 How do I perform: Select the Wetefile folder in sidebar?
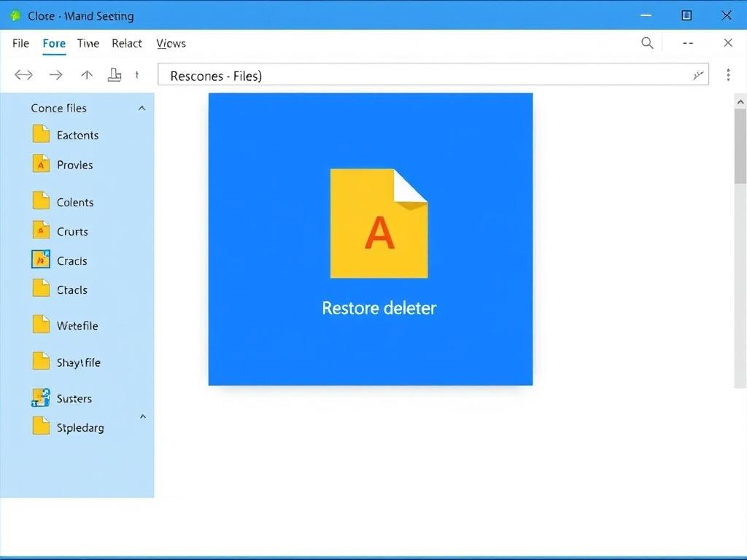77,325
